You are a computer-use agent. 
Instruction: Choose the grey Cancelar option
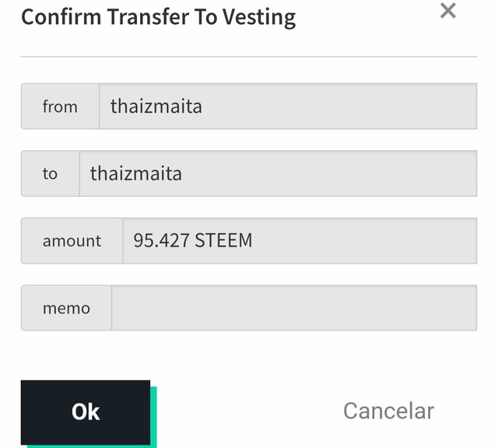tap(388, 411)
